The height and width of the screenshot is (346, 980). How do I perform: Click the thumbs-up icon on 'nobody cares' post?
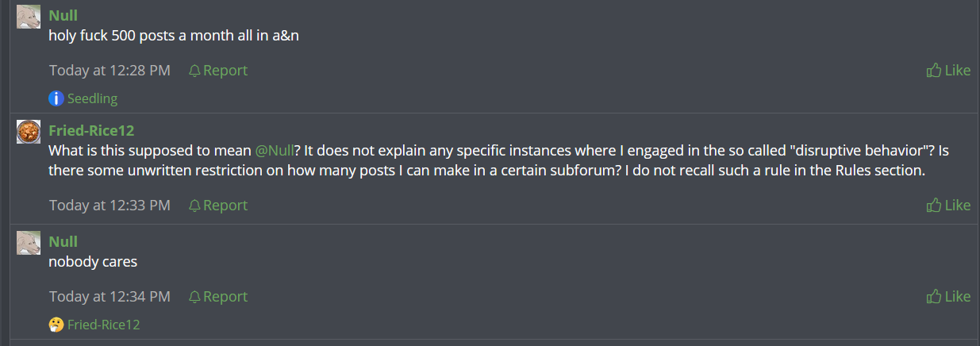pyautogui.click(x=934, y=297)
